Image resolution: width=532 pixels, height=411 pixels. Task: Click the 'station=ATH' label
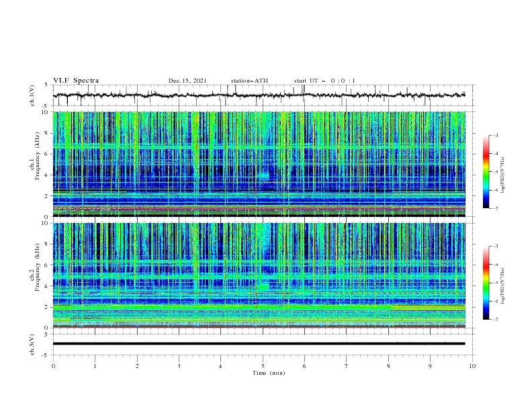tap(249, 81)
